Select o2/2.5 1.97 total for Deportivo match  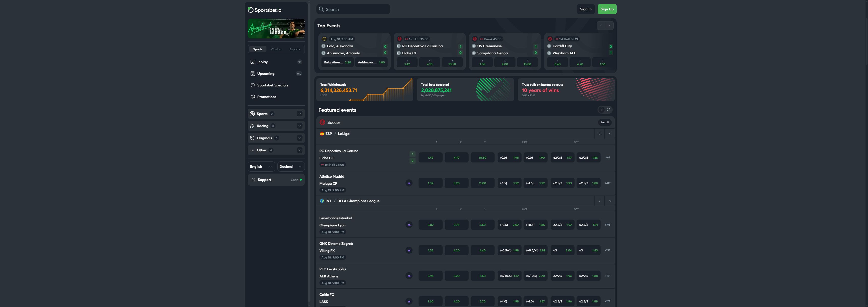562,158
